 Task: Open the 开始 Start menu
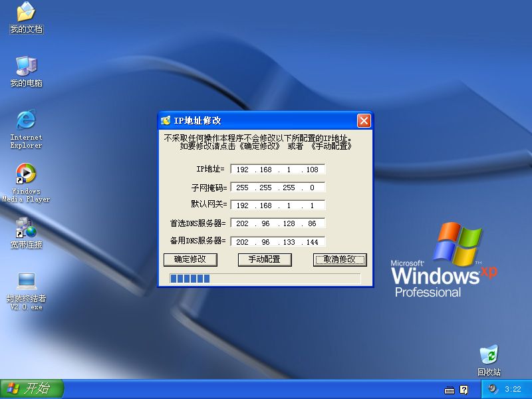32,389
